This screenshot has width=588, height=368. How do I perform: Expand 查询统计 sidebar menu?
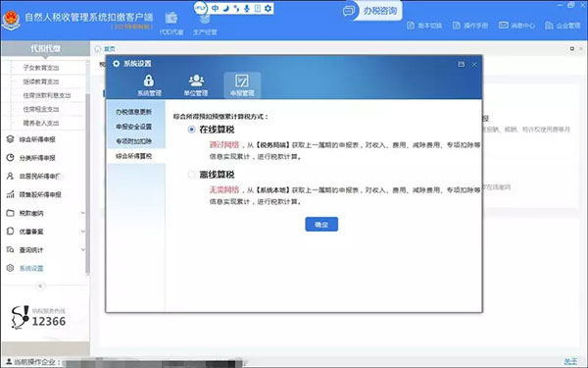point(45,249)
